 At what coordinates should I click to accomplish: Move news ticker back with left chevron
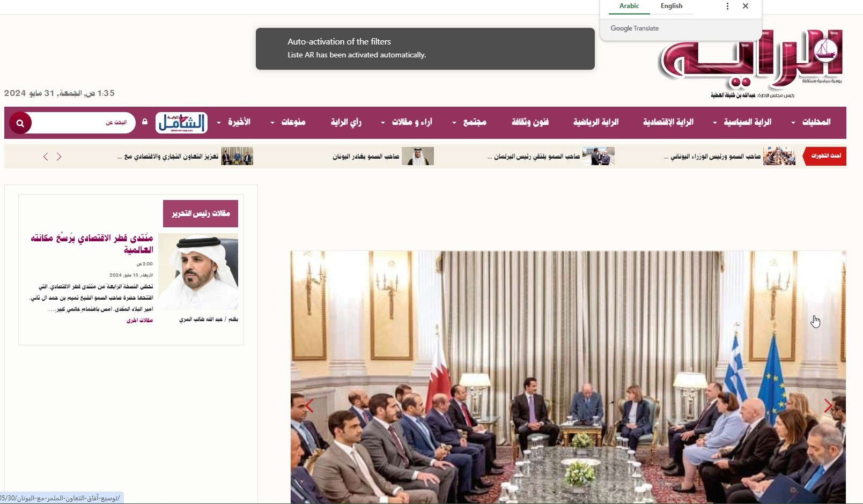point(46,157)
